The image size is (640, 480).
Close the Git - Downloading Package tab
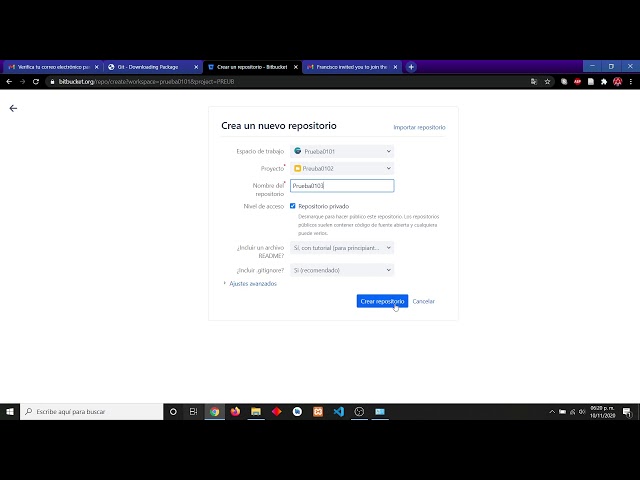[196, 67]
